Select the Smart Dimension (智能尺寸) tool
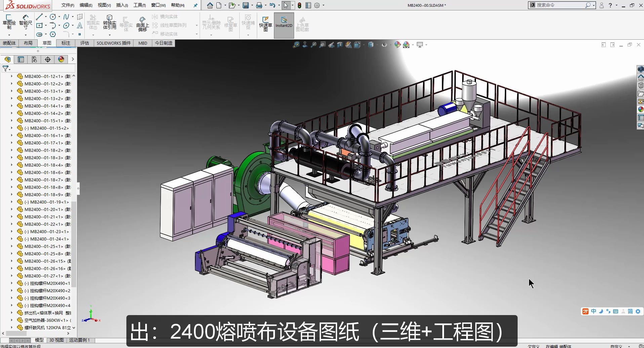644x348 pixels. pos(26,22)
